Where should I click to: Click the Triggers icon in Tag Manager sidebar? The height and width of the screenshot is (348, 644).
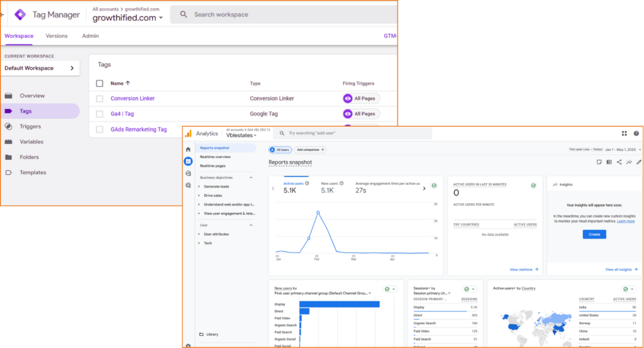8,126
